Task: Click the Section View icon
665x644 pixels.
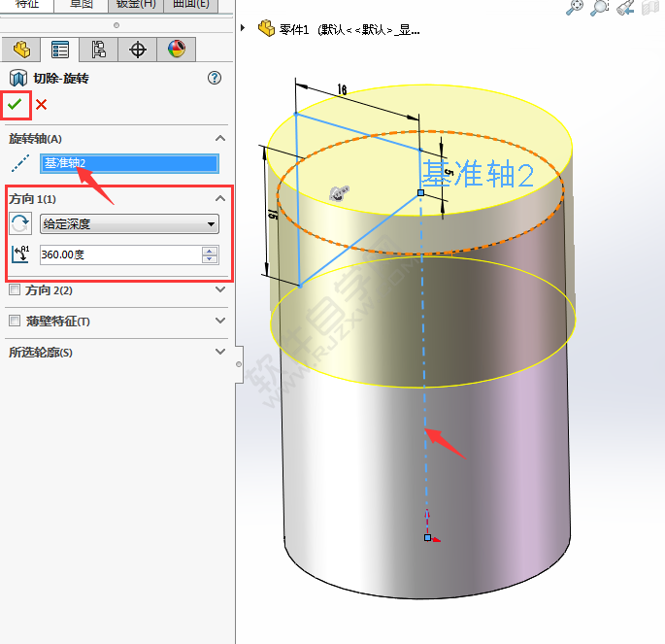Action: (650, 7)
